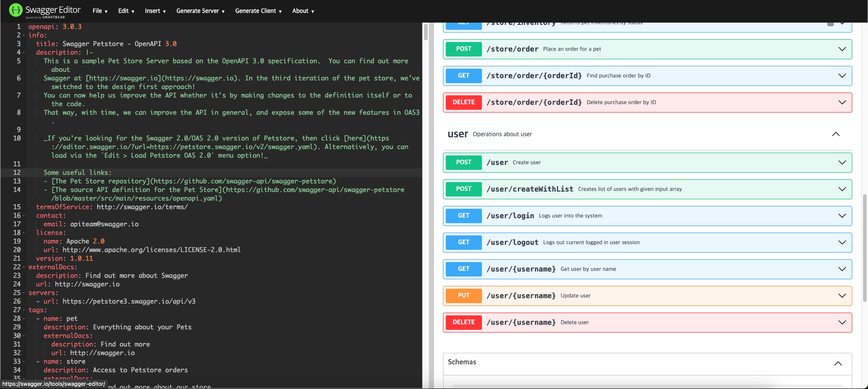
Task: Click the /user/login path text
Action: click(510, 216)
